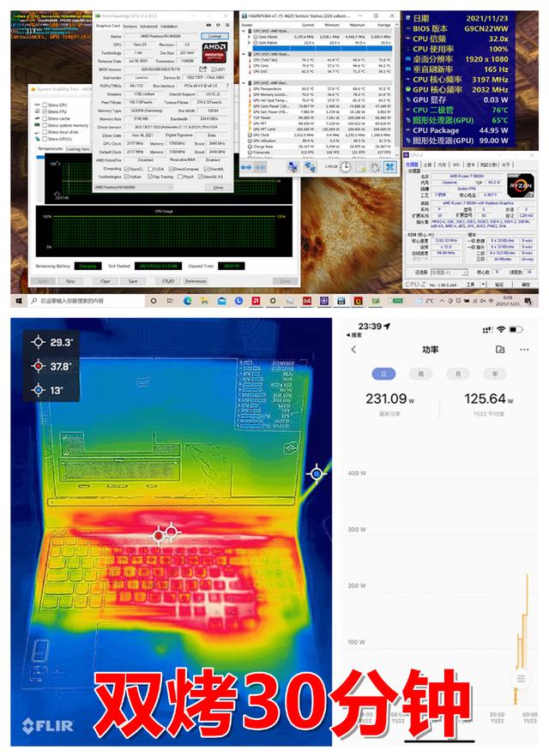This screenshot has height=756, width=549.
Task: Click the first network computers icon in HWiNFO
Action: coord(293,167)
